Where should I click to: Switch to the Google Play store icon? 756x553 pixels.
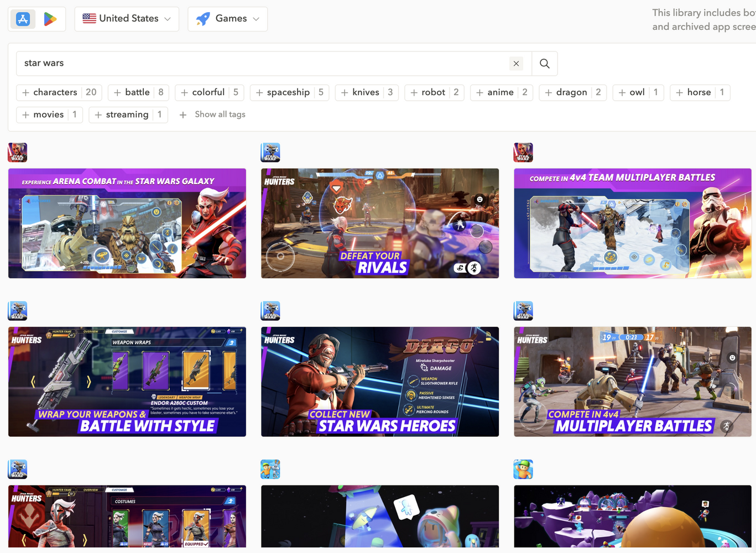pyautogui.click(x=50, y=19)
